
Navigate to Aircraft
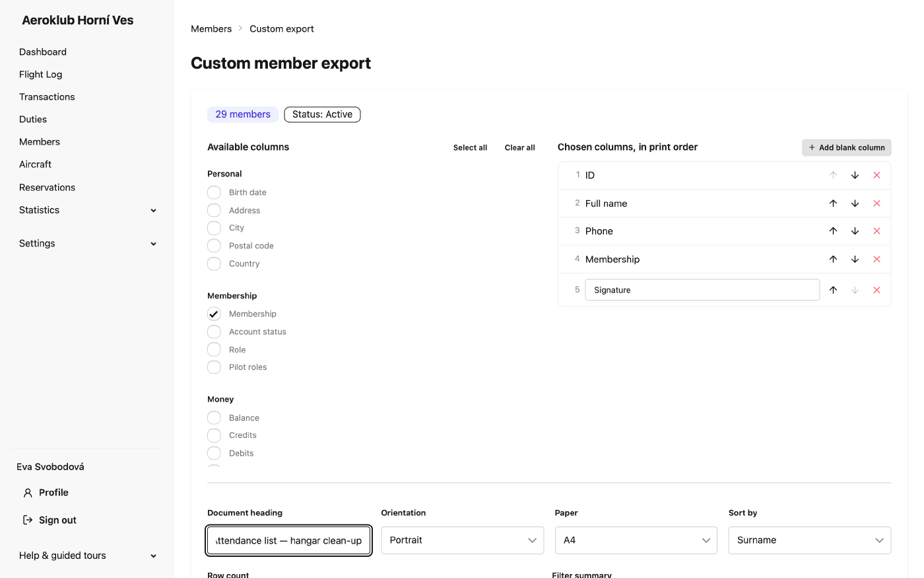pos(35,164)
